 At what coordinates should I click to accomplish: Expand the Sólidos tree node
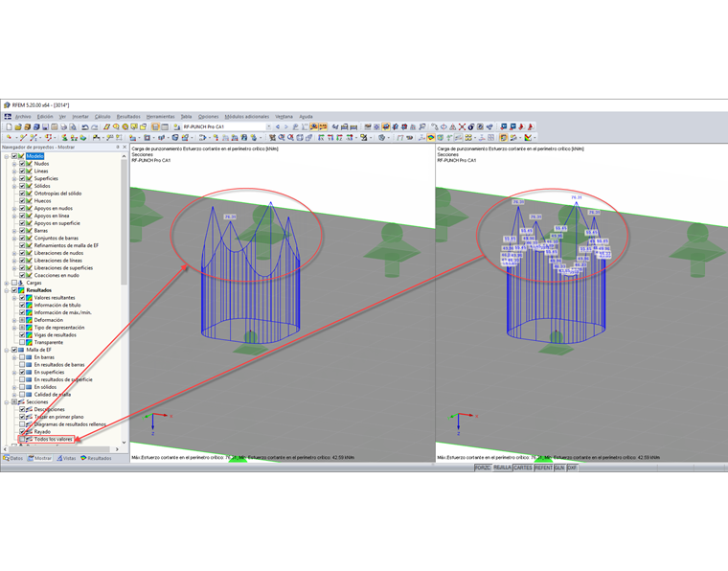pos(14,186)
